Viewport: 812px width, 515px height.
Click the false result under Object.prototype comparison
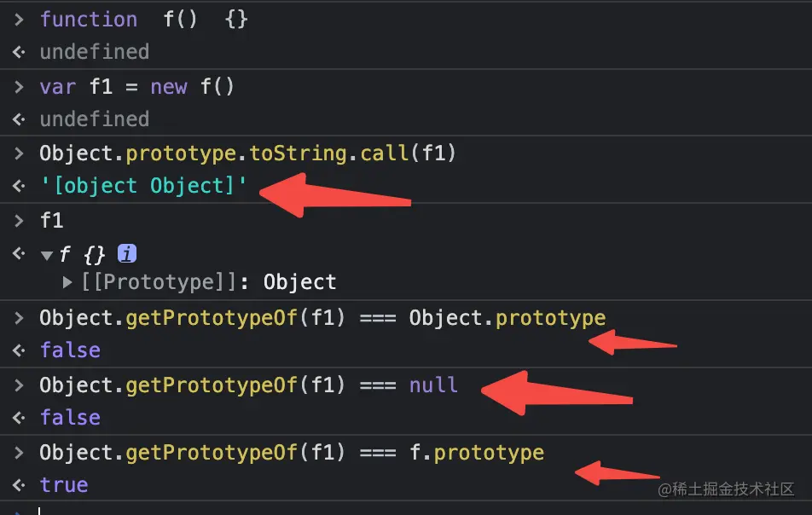click(x=70, y=350)
